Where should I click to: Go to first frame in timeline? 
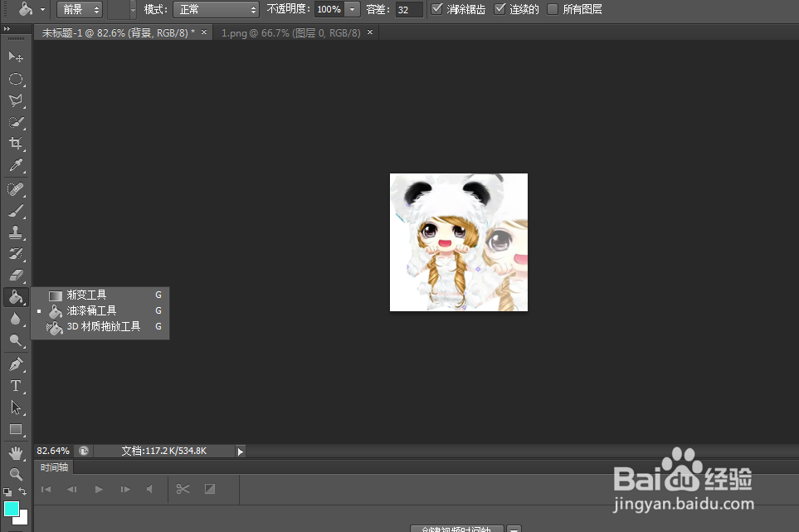pyautogui.click(x=46, y=489)
